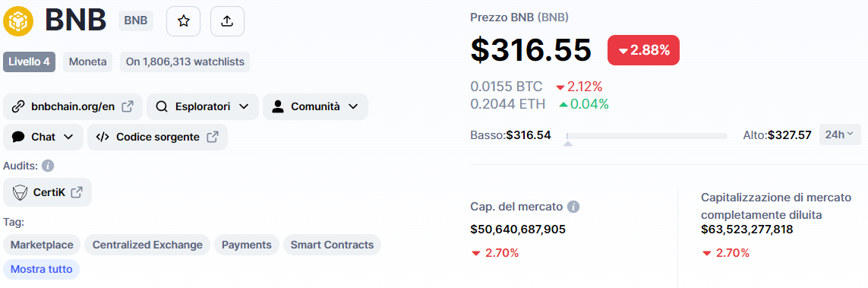
Task: Click the low-high price range bar
Action: pyautogui.click(x=646, y=136)
